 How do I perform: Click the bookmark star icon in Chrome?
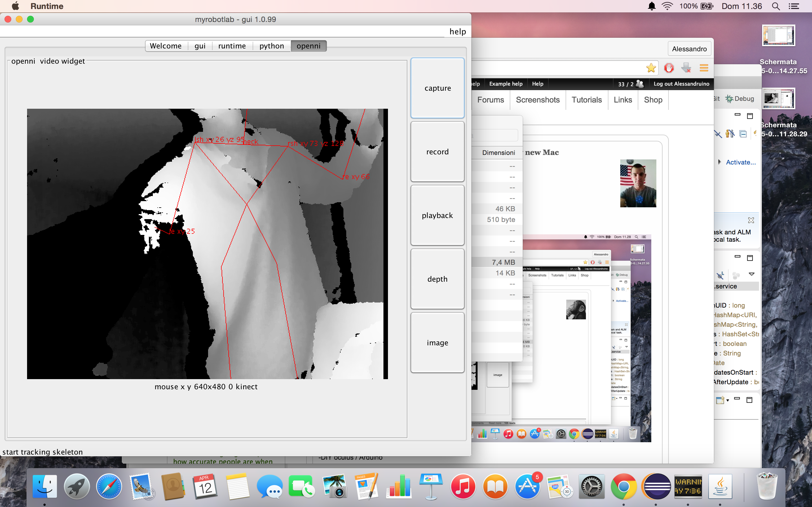(651, 68)
